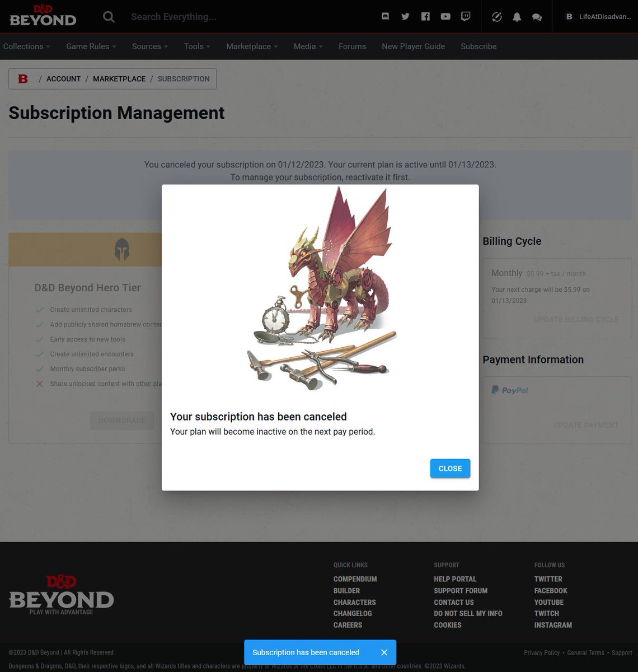This screenshot has width=638, height=672.
Task: Click the 'Payment Information' heading
Action: (533, 360)
